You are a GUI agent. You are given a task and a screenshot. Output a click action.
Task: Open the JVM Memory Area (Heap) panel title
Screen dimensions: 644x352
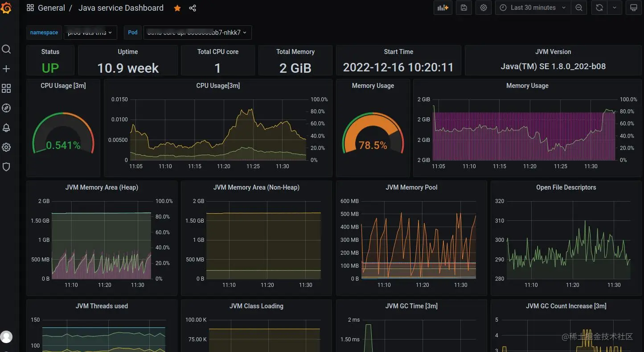(x=102, y=187)
